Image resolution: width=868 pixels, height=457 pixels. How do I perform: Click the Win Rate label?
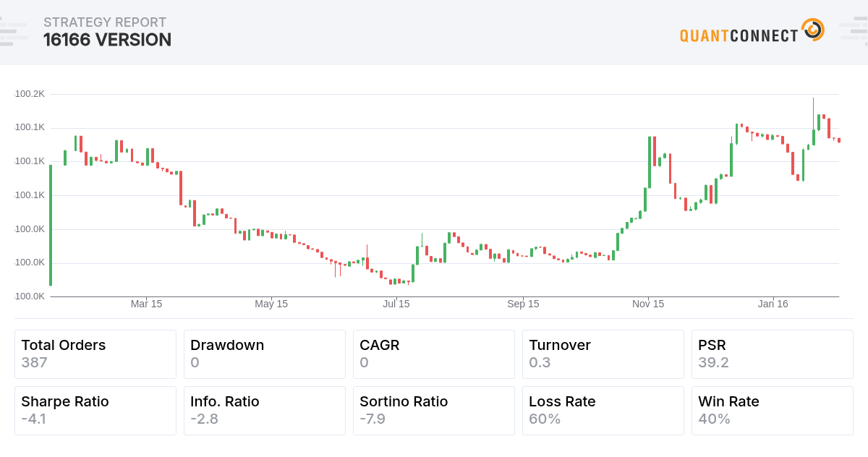pos(728,401)
